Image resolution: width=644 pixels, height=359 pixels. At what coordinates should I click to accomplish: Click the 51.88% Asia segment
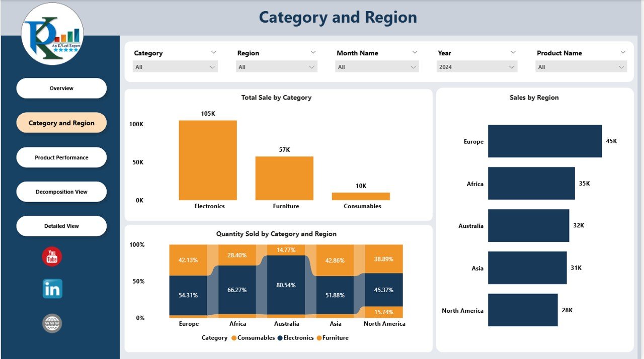(335, 295)
